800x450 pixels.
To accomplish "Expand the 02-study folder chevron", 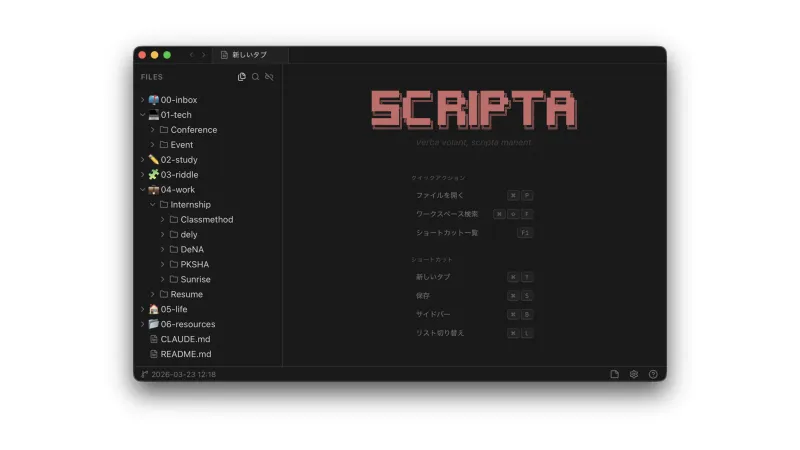I will coord(142,160).
